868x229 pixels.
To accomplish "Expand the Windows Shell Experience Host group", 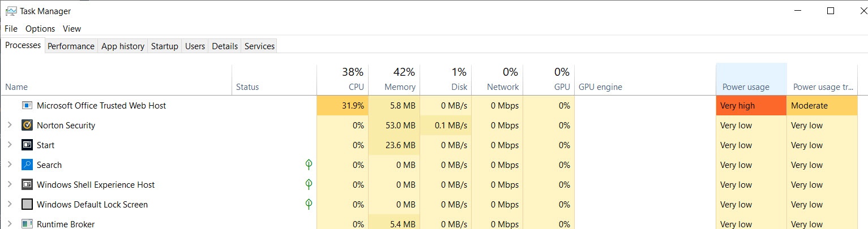I will 10,184.
